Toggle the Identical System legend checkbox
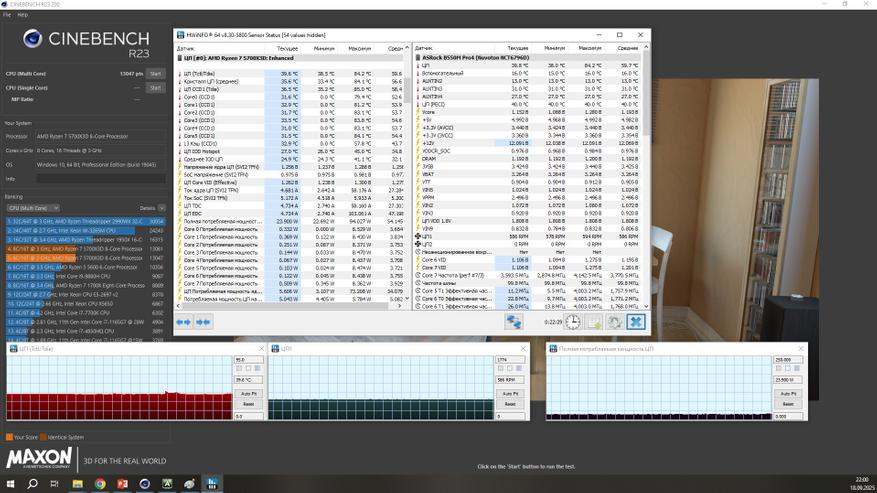Screen dimensions: 877x493 click(x=44, y=437)
